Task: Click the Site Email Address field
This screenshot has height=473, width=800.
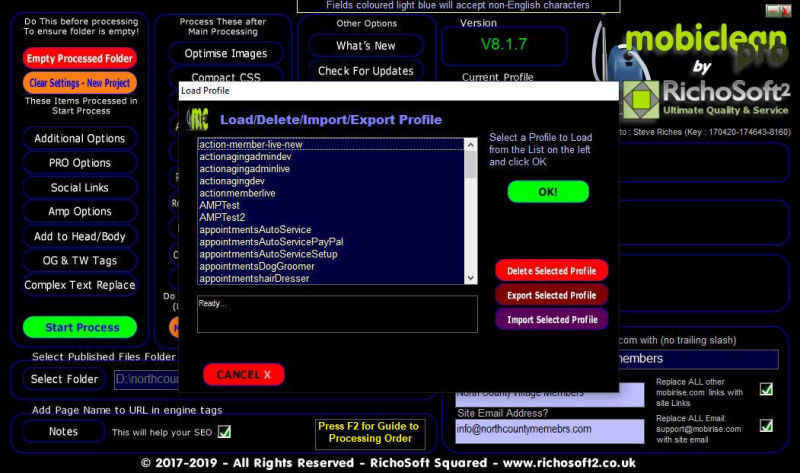Action: coord(550,431)
